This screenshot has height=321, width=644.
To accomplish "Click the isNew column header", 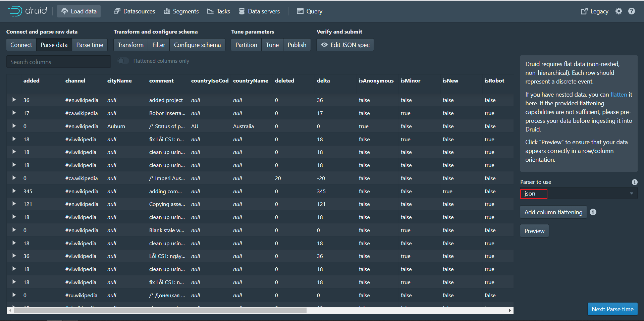I will click(x=450, y=81).
